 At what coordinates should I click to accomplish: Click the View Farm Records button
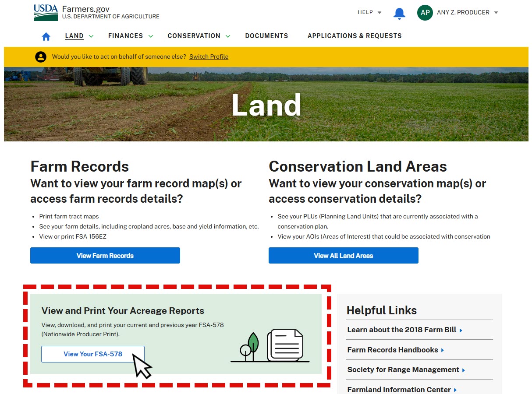(105, 255)
